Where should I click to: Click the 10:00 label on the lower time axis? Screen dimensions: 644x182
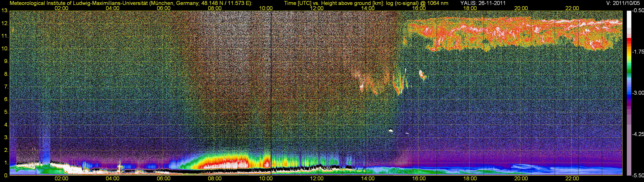click(266, 179)
